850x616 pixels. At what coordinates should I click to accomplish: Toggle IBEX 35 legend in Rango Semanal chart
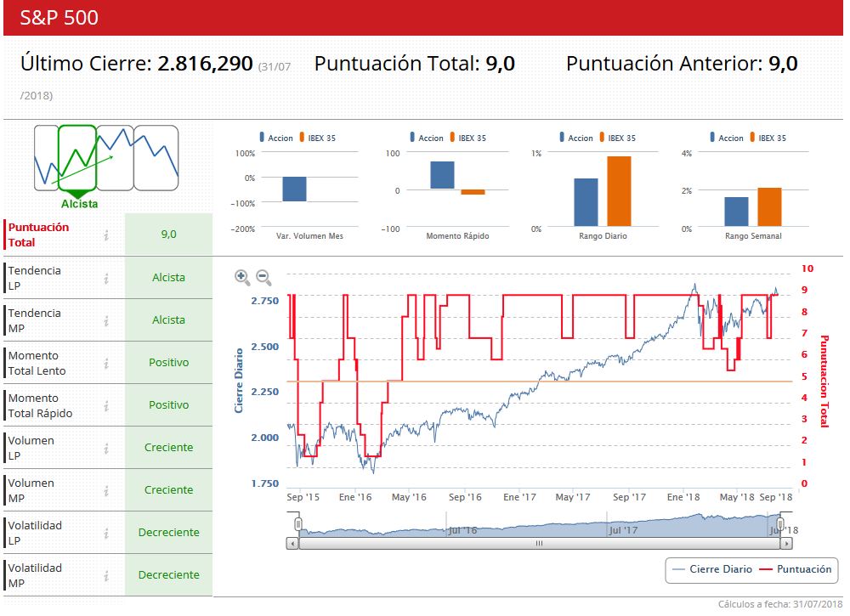(768, 138)
